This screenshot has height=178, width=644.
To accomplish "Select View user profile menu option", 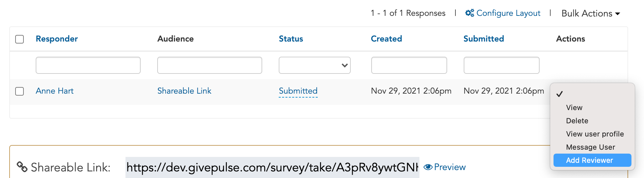I will (x=595, y=134).
